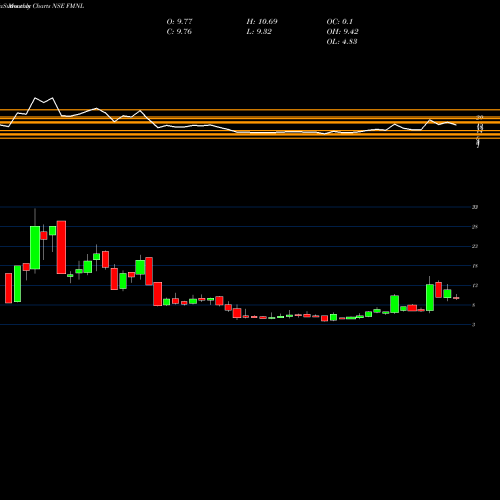Click the high value 'H: 10.69'
Viewport: 500px width, 500px height.
coord(262,22)
